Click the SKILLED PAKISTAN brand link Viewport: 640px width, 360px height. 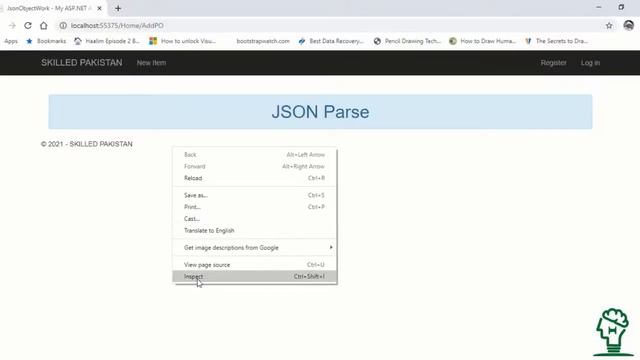pos(82,63)
